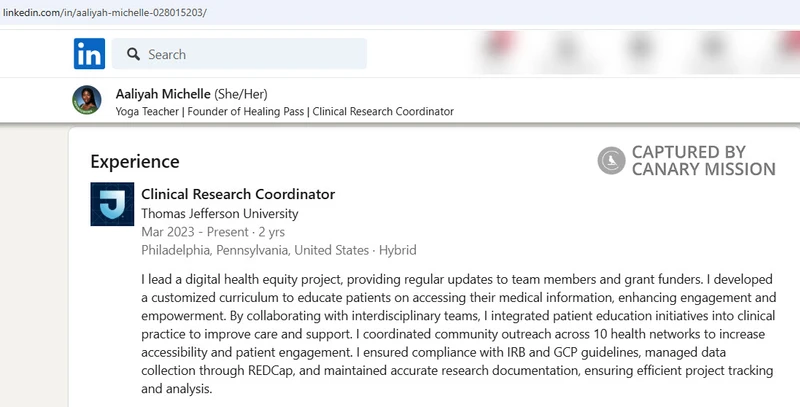This screenshot has width=800, height=407.
Task: Select the linkedin.com URL in address bar
Action: coord(105,13)
